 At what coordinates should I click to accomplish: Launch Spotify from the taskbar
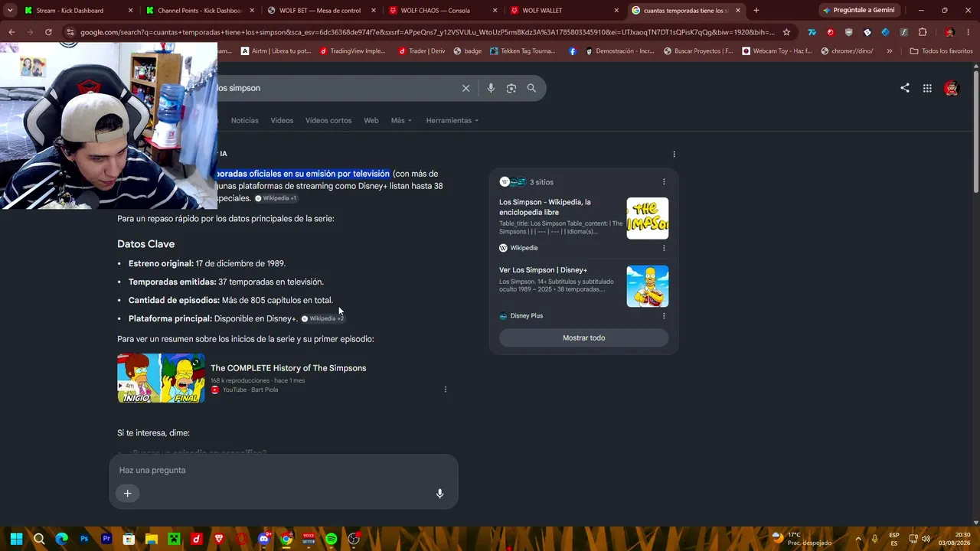[331, 539]
